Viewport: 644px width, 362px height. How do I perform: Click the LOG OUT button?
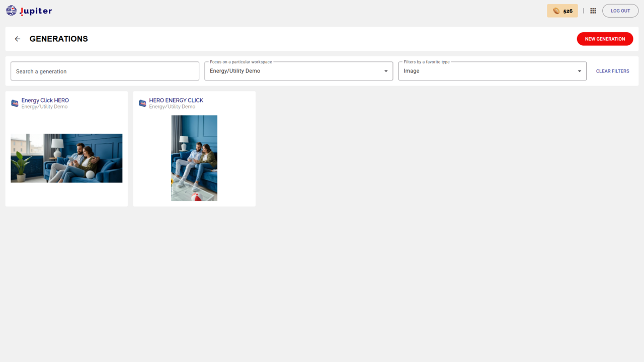(620, 11)
